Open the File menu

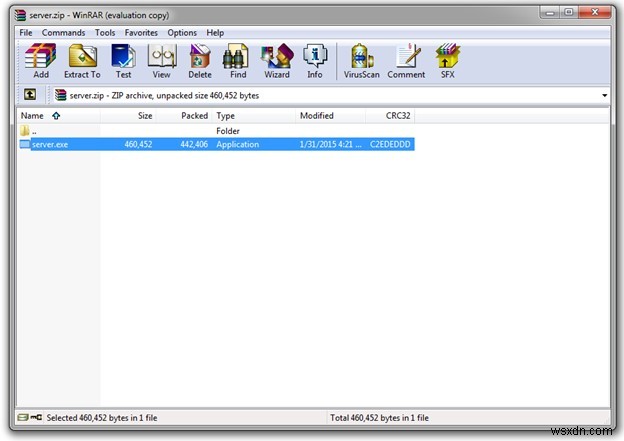coord(26,33)
